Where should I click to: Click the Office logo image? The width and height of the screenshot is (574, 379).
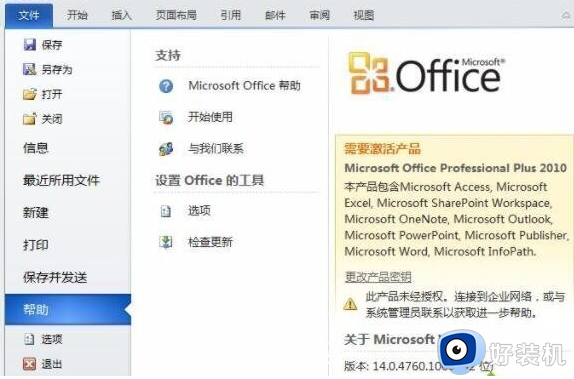[426, 73]
